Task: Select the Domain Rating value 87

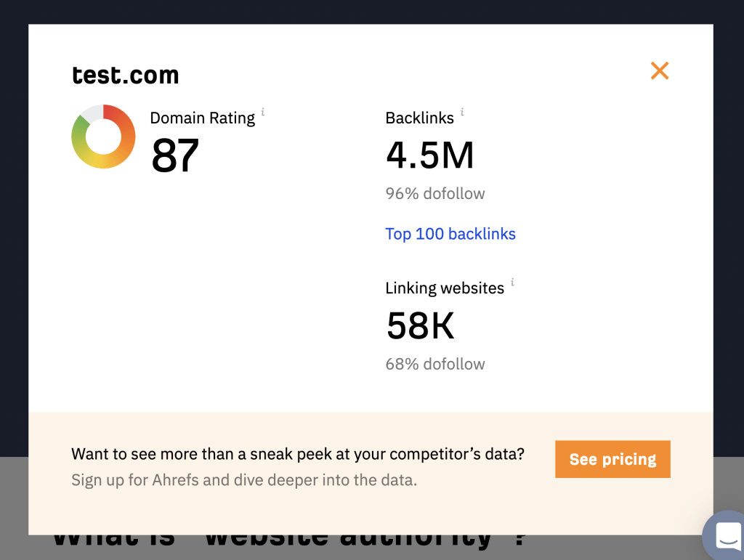Action: click(175, 155)
